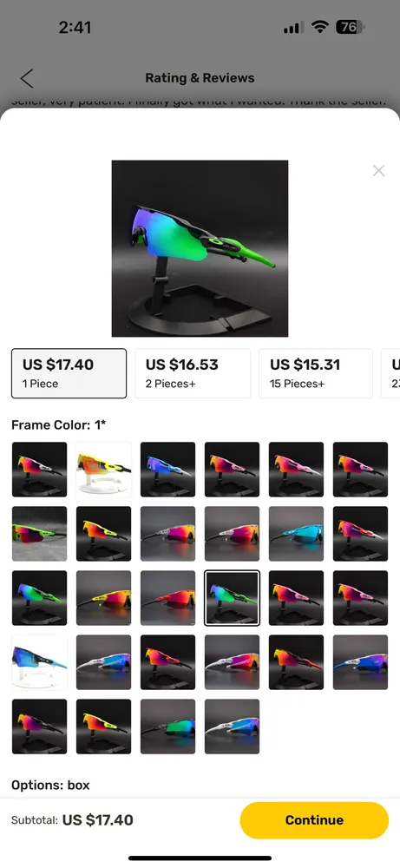Open the large green sunglasses product image
This screenshot has height=868, width=400.
point(200,248)
